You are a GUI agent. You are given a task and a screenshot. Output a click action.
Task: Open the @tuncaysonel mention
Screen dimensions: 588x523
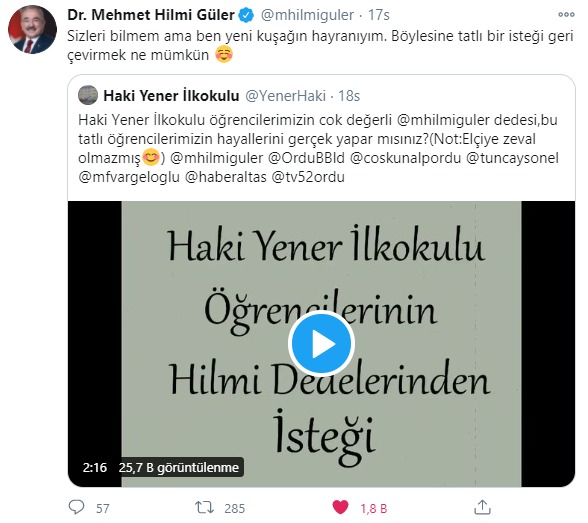pyautogui.click(x=512, y=158)
